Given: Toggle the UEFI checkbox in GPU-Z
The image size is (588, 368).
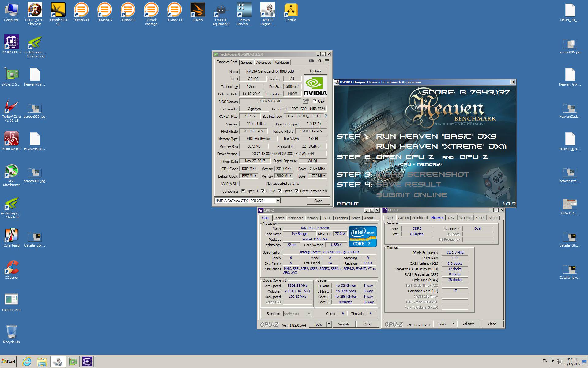Looking at the screenshot, I should tap(315, 101).
